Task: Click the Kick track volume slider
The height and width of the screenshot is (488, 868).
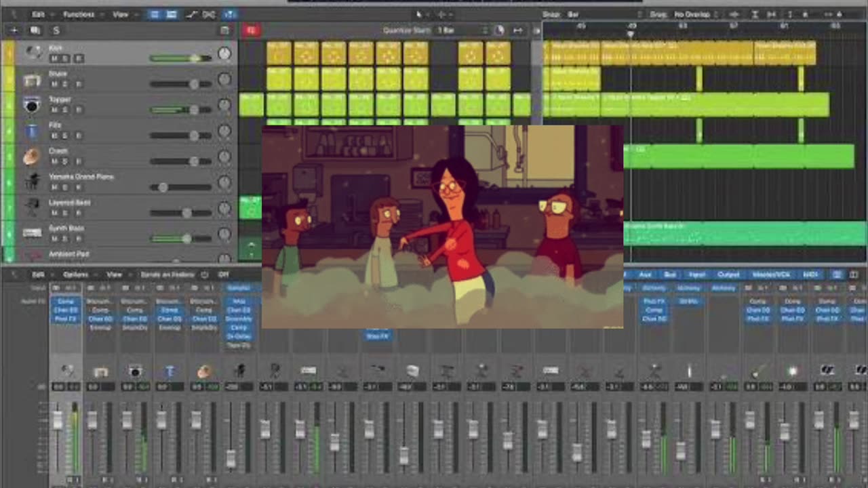Action: 180,58
